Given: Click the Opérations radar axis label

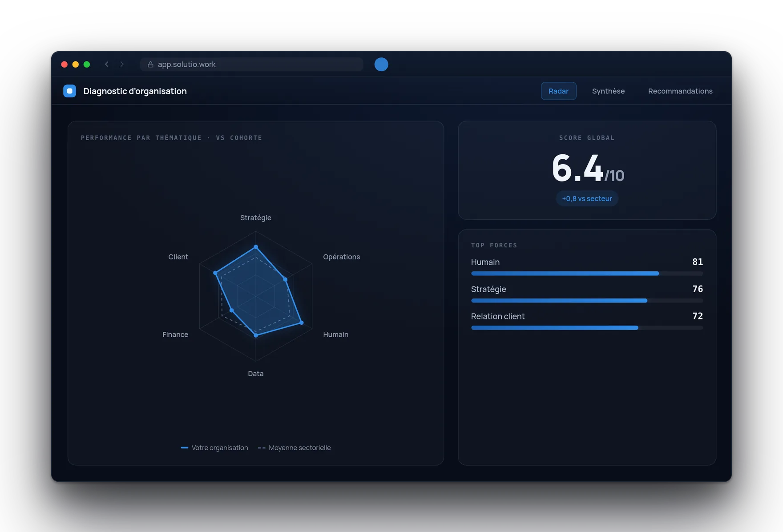Looking at the screenshot, I should coord(342,257).
